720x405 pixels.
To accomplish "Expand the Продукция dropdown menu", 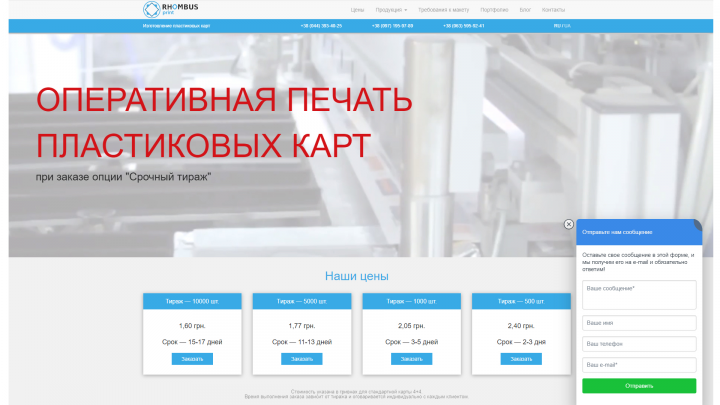I will coord(391,10).
